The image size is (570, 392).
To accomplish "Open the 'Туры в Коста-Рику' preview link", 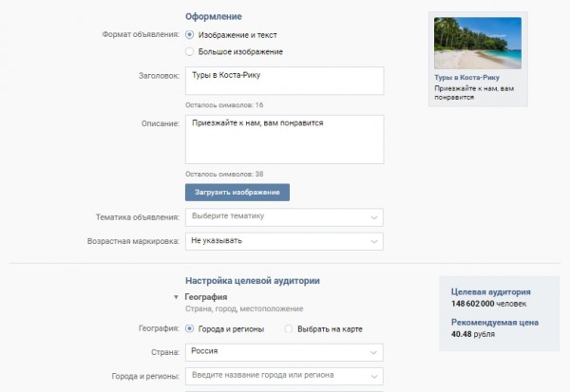I will click(465, 78).
